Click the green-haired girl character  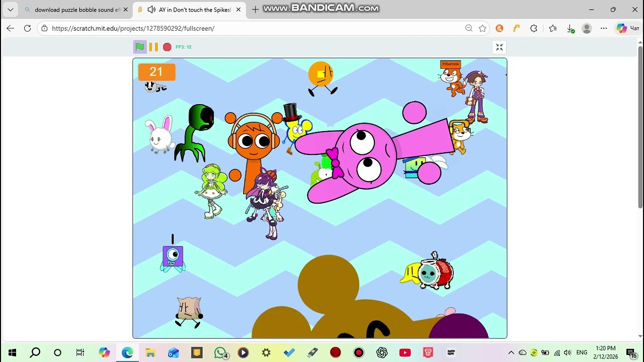pos(211,191)
